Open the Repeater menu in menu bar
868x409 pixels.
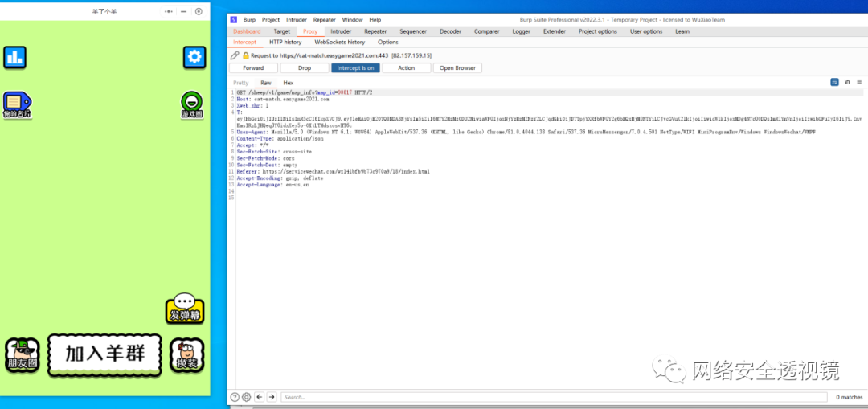pyautogui.click(x=325, y=19)
